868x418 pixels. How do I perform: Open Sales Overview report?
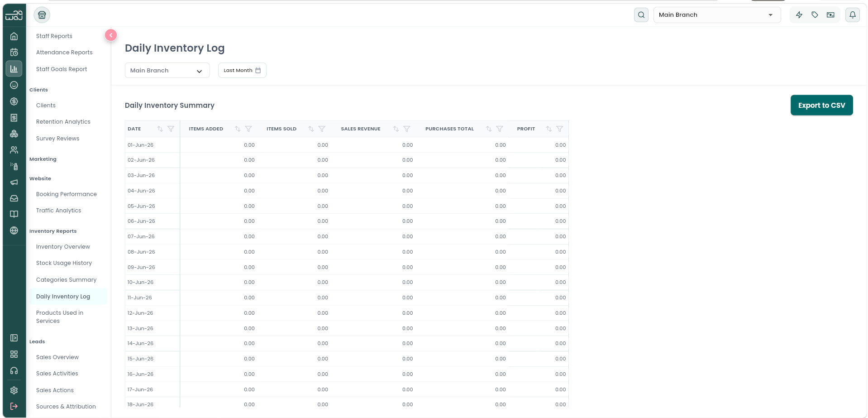[57, 357]
